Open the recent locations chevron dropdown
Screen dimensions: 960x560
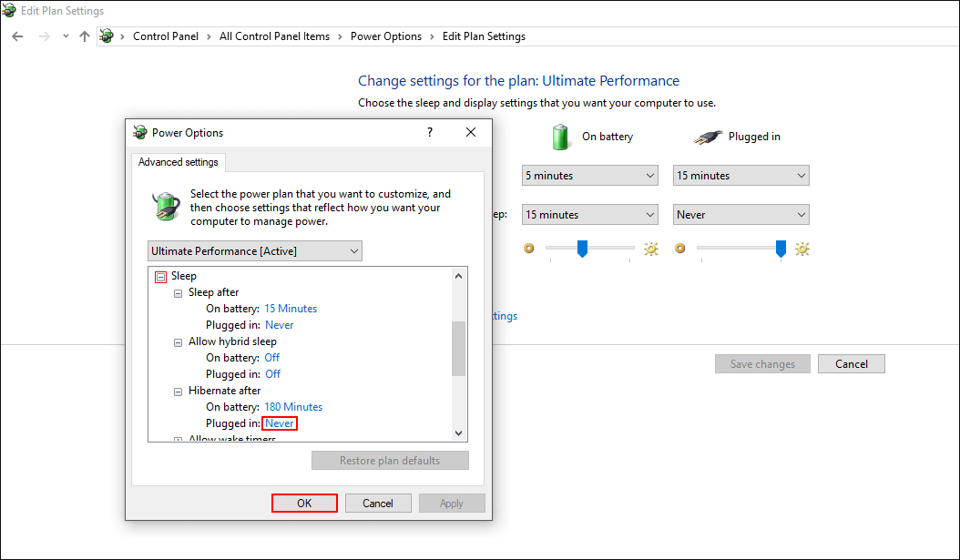pos(66,36)
